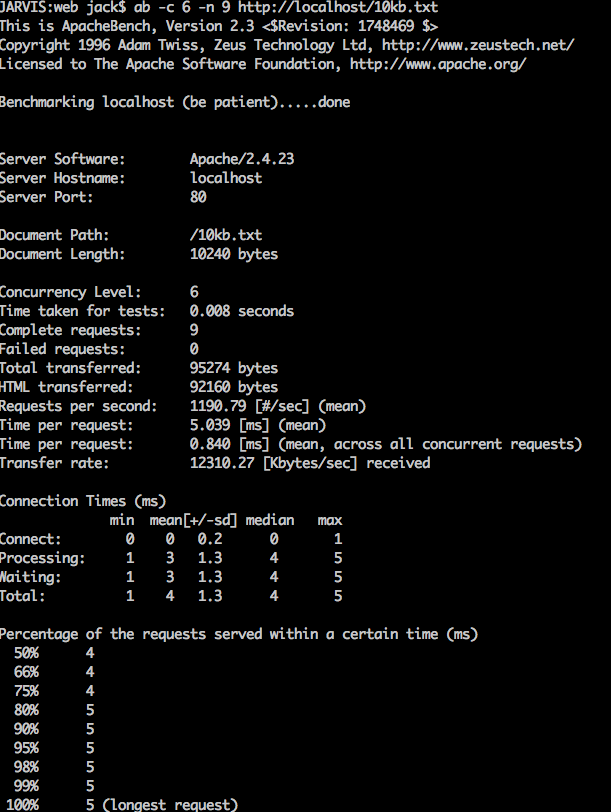Click the 0.008 seconds time taken value
The height and width of the screenshot is (812, 611).
tap(242, 311)
